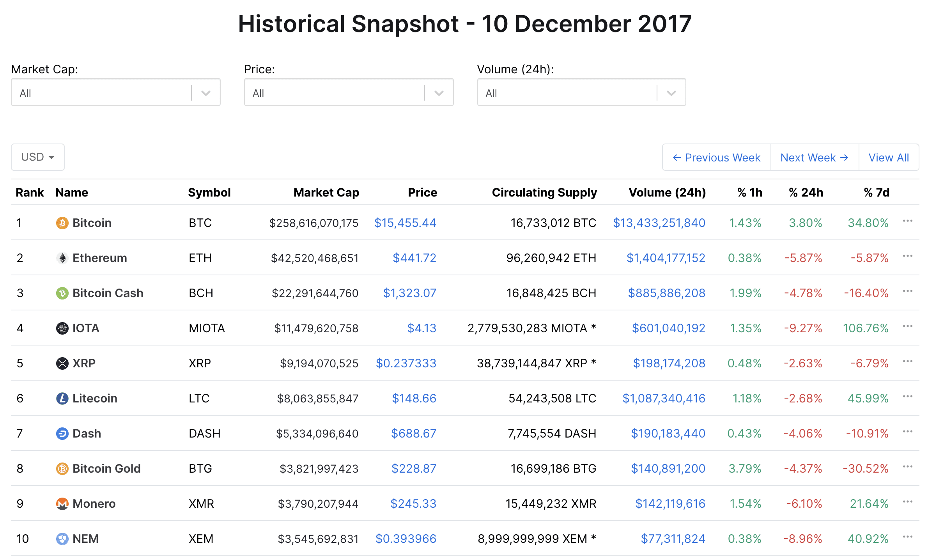Open the Market Cap filter dropdown

click(116, 92)
